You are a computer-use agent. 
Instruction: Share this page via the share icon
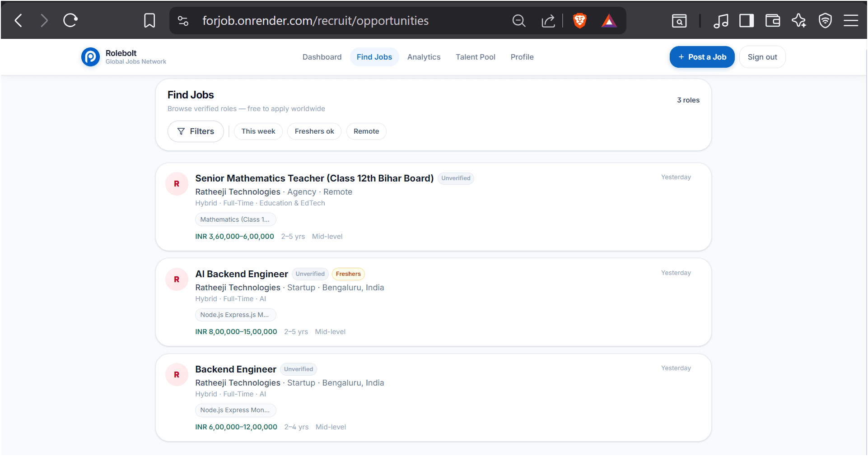(x=548, y=21)
